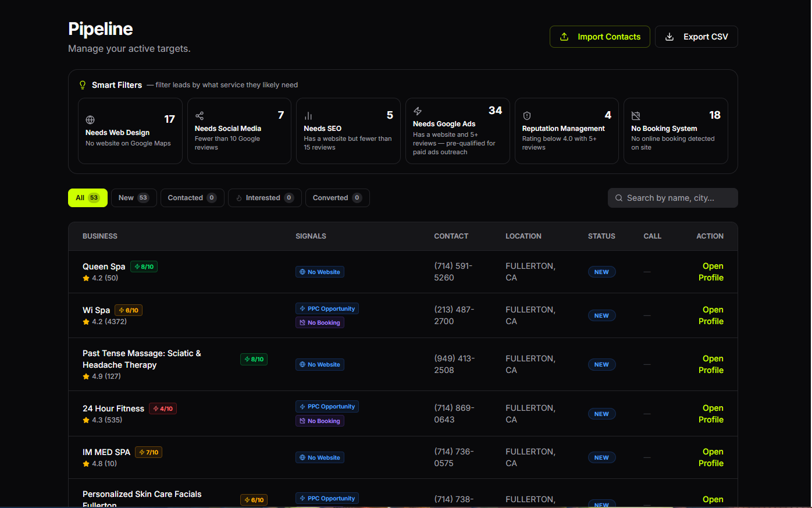Viewport: 812px width, 508px height.
Task: Select the All tab with 53 leads
Action: click(x=88, y=198)
